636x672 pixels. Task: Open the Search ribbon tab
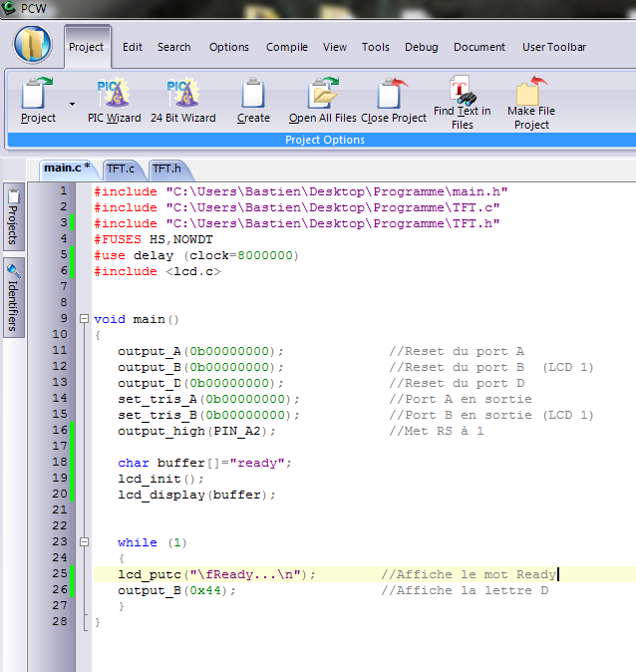pyautogui.click(x=173, y=47)
